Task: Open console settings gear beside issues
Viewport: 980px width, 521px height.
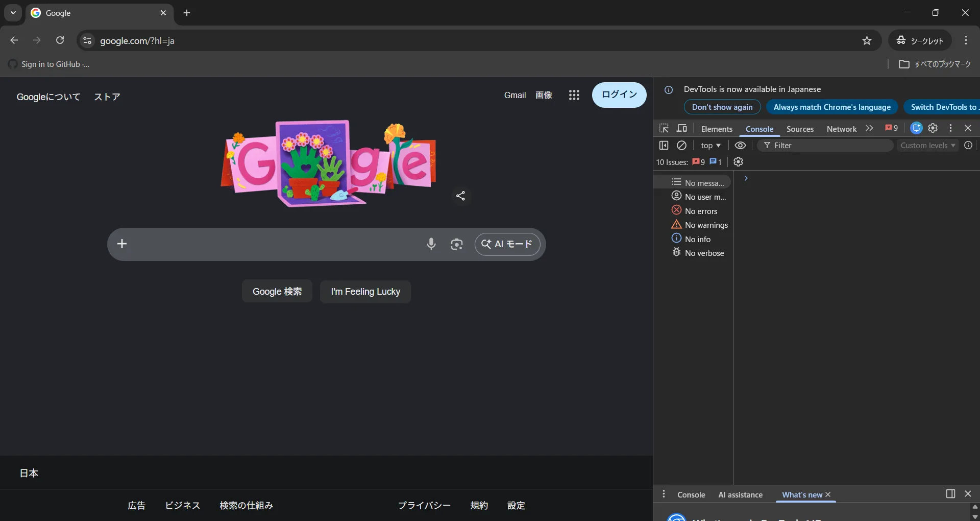Action: coord(738,162)
